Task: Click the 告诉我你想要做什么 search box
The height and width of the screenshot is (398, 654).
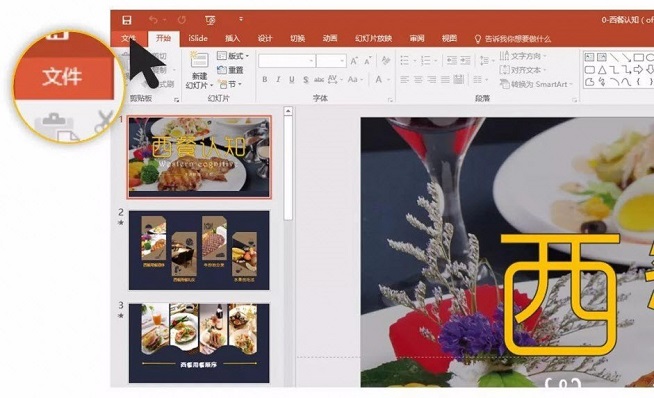Action: pos(513,39)
